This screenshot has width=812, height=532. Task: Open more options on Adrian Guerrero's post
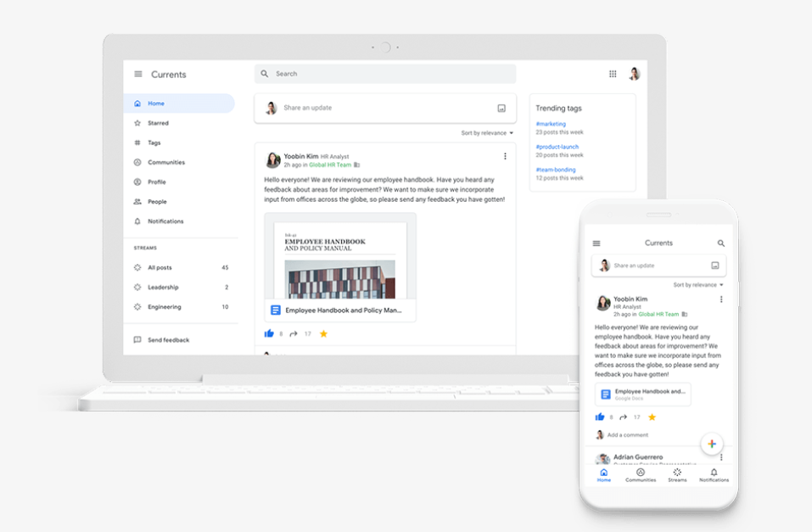[721, 457]
